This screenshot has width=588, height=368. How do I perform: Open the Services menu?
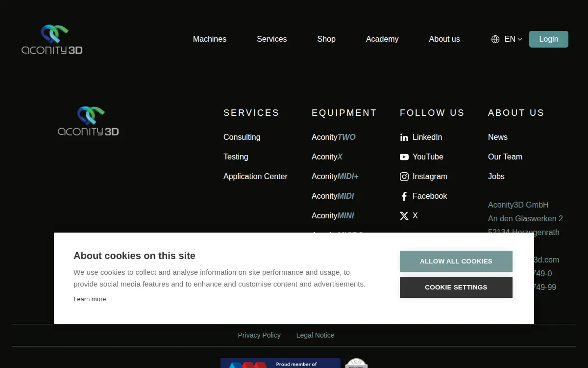click(x=272, y=39)
